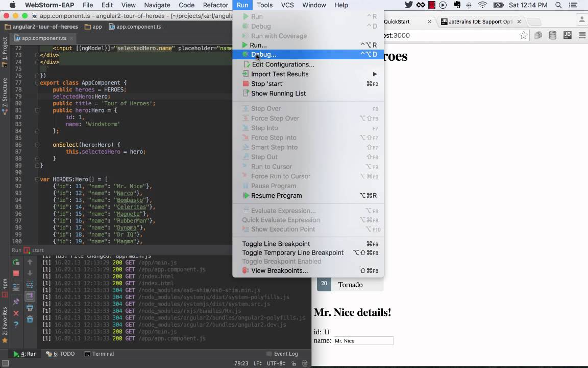Toggle the 2: Favorites tool window
Image resolution: width=588 pixels, height=368 pixels.
pyautogui.click(x=5, y=325)
